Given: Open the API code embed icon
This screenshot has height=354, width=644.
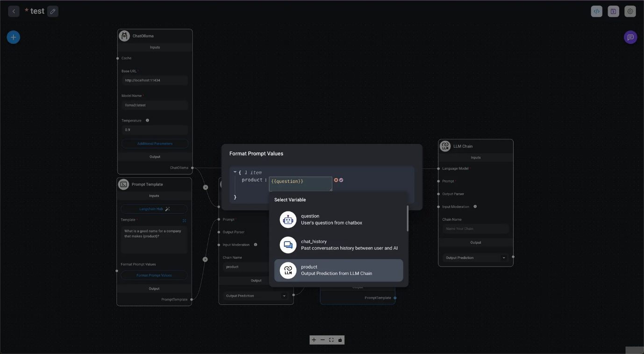Looking at the screenshot, I should 596,12.
